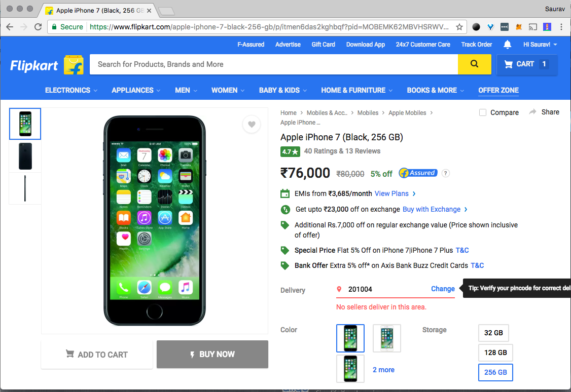Click the secure padlock icon
The image size is (571, 392).
pyautogui.click(x=54, y=27)
